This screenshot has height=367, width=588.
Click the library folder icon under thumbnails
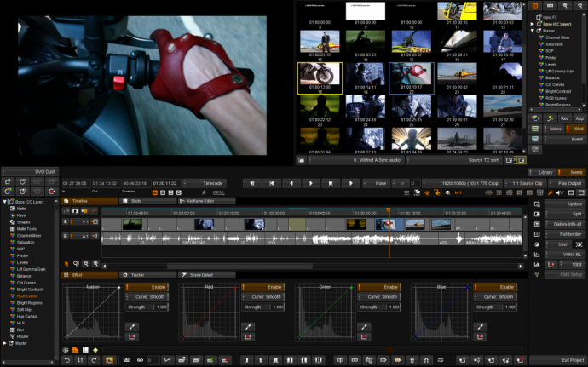tap(301, 160)
